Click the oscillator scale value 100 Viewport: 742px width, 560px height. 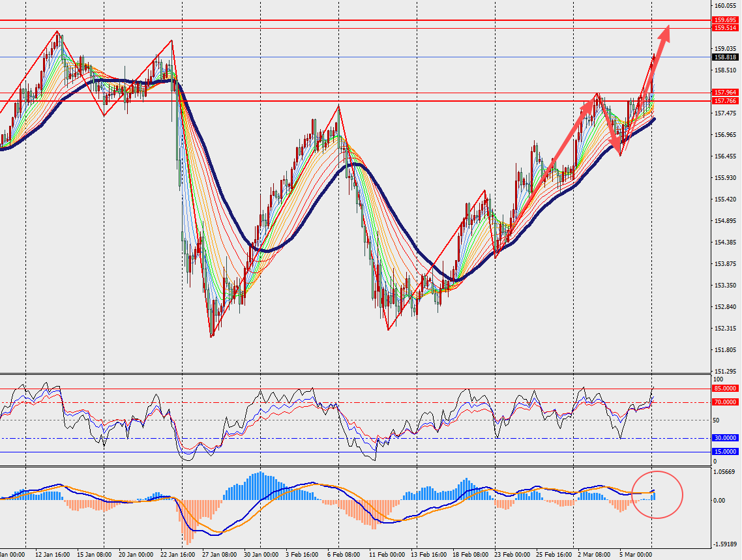(x=718, y=379)
